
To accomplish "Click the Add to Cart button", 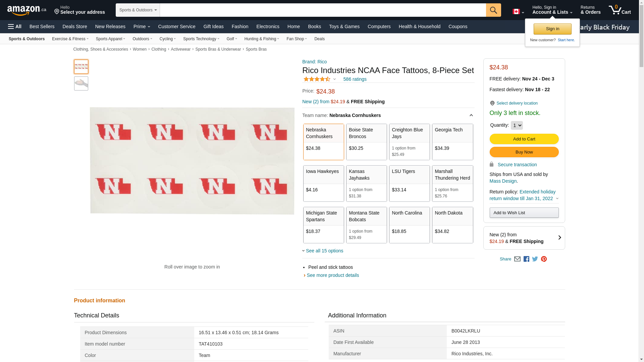I will click(x=524, y=139).
